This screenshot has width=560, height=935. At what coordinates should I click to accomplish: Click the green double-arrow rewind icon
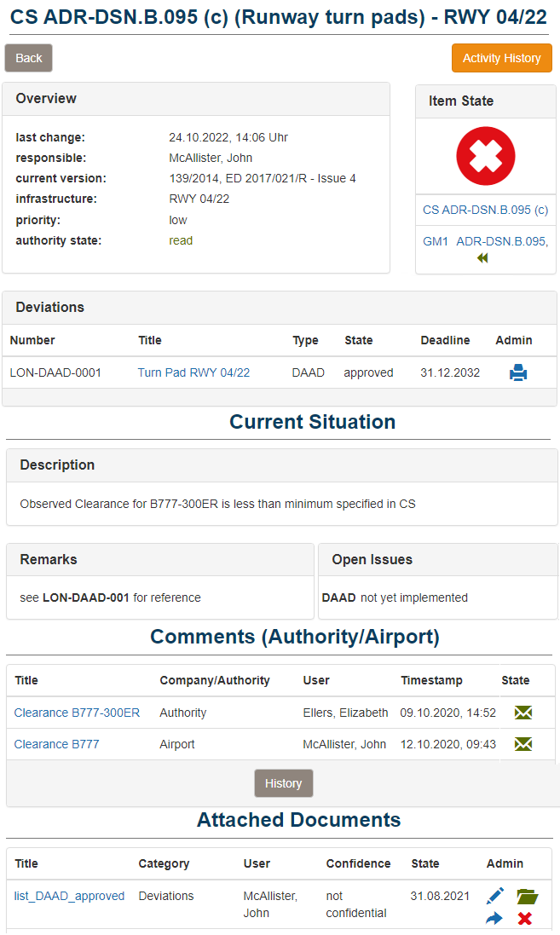tap(482, 257)
